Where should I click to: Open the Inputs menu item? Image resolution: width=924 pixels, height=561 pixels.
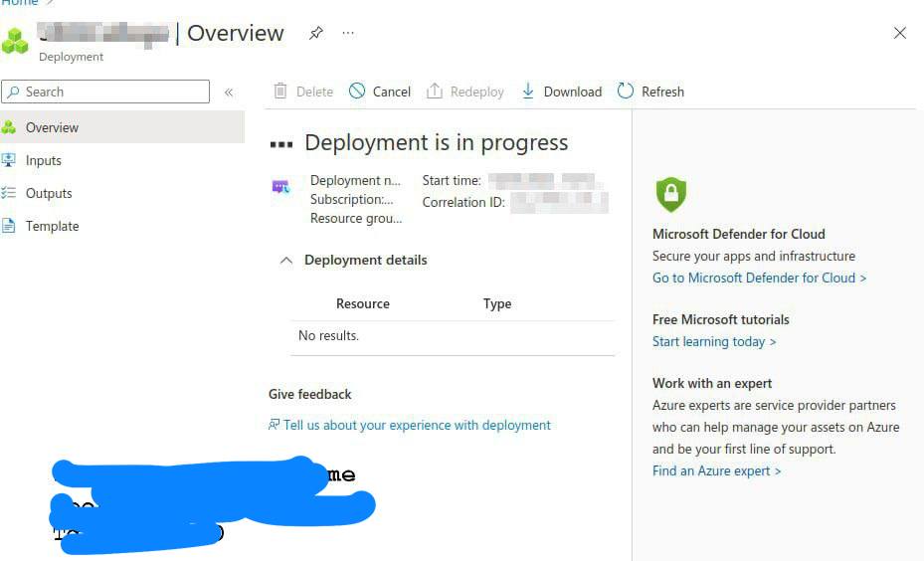(43, 160)
